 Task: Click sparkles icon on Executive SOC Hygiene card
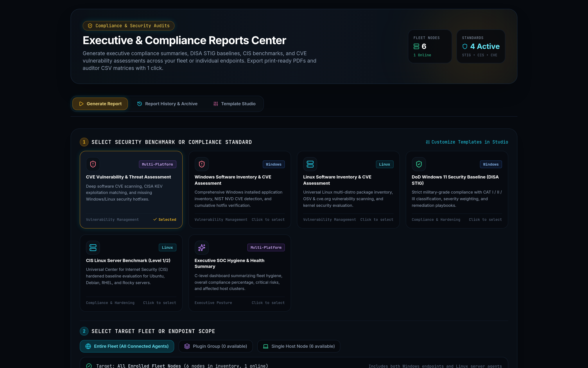202,247
